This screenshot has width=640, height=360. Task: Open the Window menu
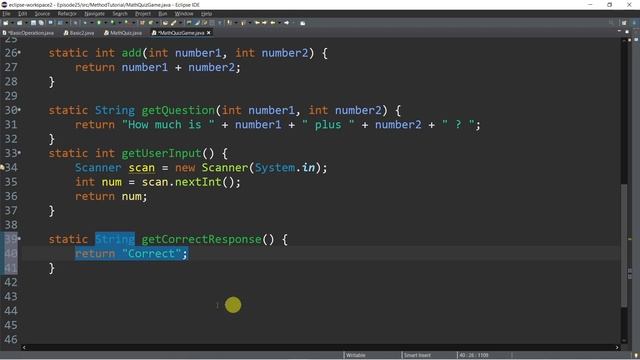pos(184,13)
